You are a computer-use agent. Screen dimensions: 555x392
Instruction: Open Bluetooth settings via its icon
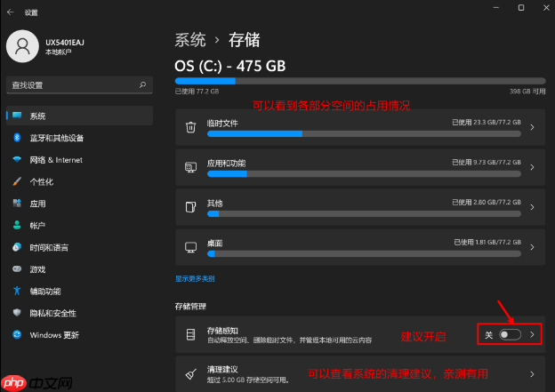[17, 138]
